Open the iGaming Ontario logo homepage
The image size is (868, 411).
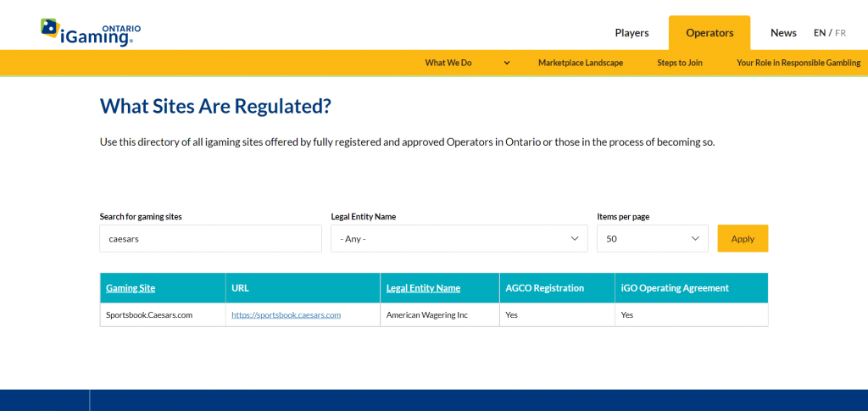[x=91, y=33]
